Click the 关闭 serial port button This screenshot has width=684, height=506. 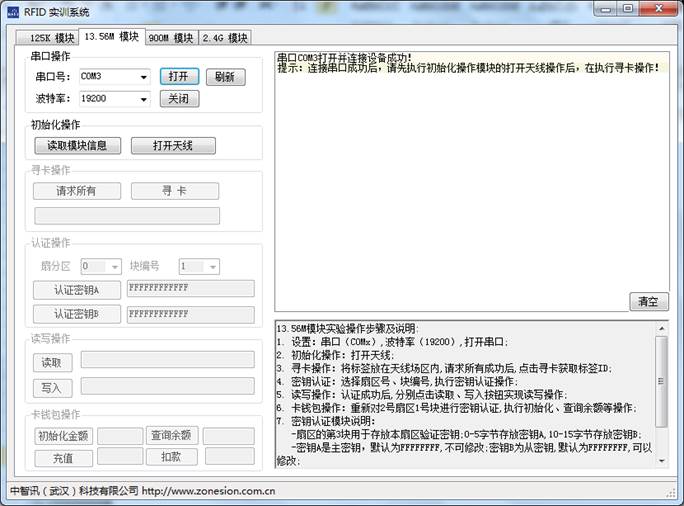(x=179, y=99)
